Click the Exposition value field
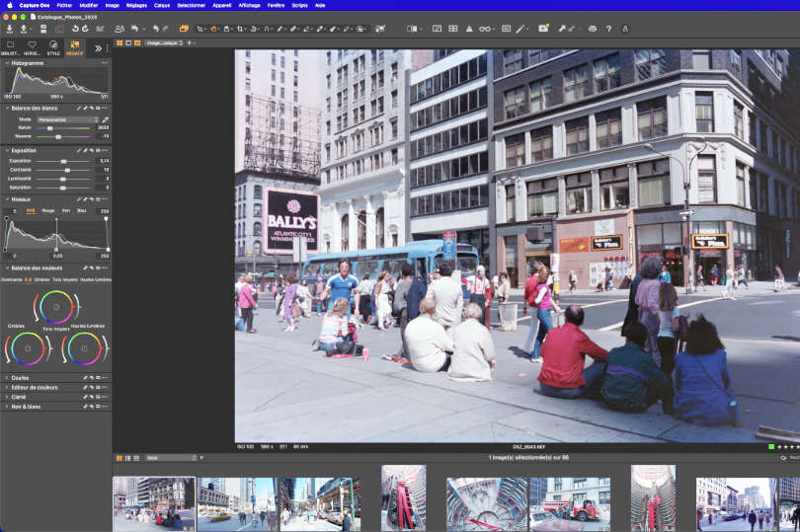Screen dimensions: 800x532 [104, 161]
